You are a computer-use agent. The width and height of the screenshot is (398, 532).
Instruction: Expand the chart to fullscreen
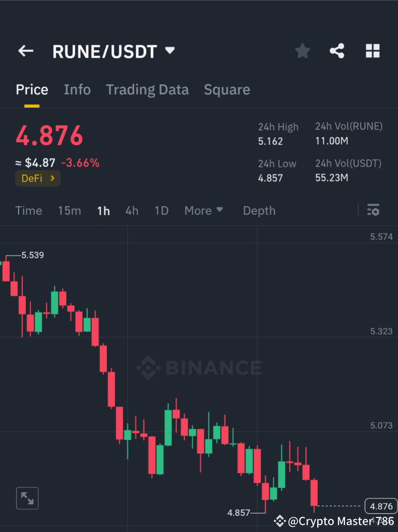coord(27,498)
